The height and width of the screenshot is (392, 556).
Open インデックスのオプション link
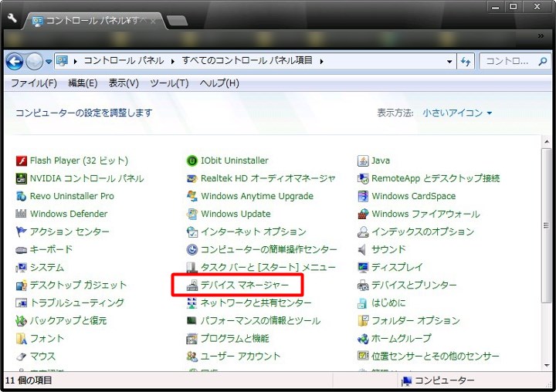(x=422, y=232)
